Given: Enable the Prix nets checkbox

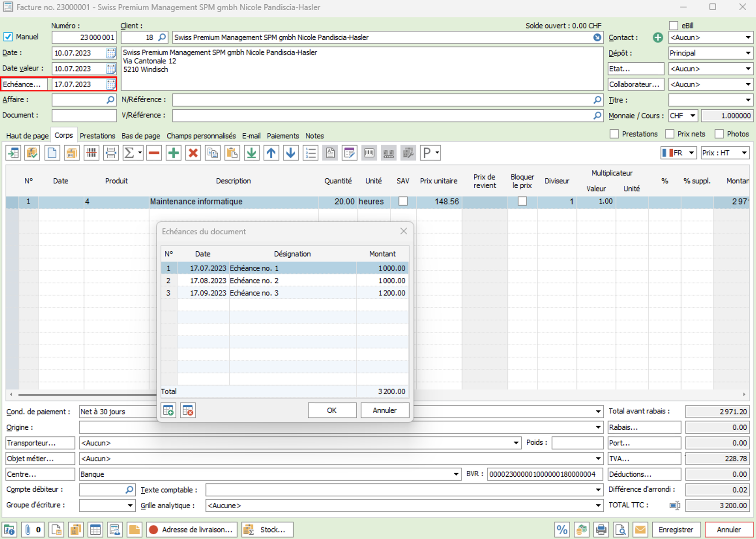Looking at the screenshot, I should tap(670, 134).
